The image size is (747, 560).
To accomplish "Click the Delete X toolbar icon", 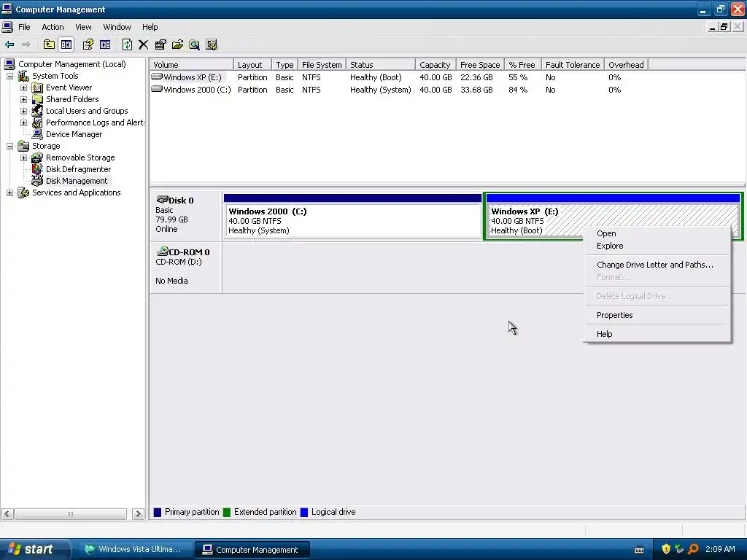I will click(144, 44).
